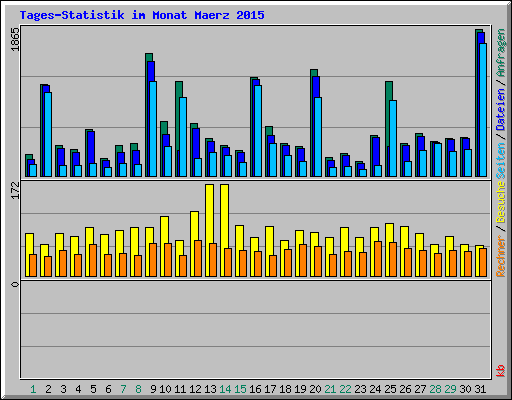The image size is (512, 400).
Task: Click the cyan Seiten bar for day 25
Action: 393,139
